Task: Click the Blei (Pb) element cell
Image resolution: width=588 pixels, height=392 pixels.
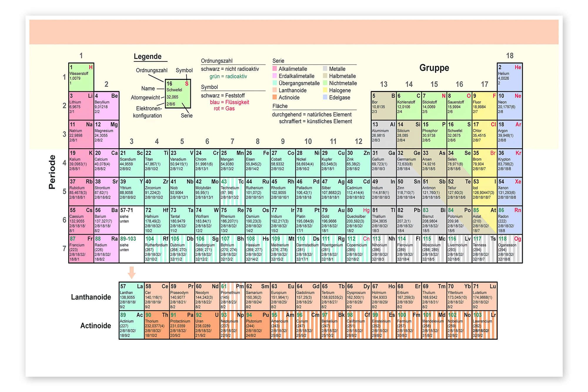Action: click(x=409, y=220)
